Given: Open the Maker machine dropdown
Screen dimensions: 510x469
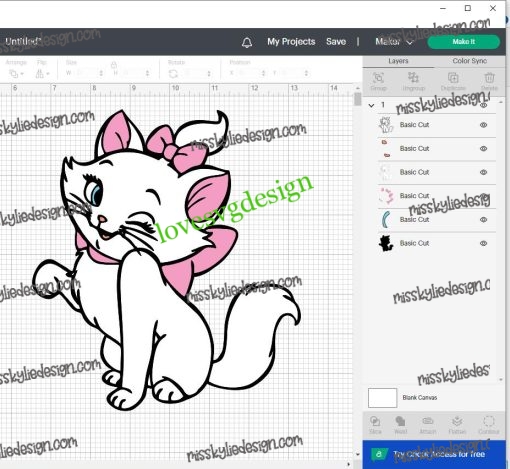Looking at the screenshot, I should tap(394, 42).
